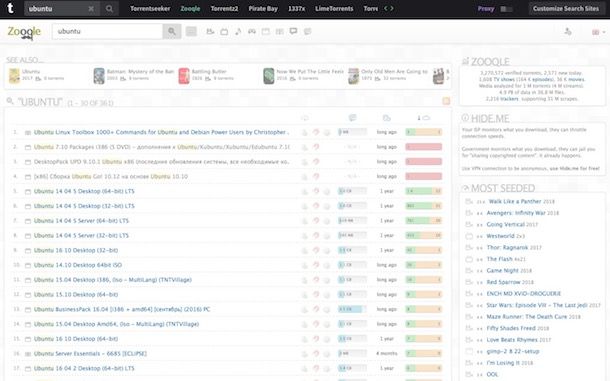Click magnet icon for Ubuntu 7.10 Packages row
The width and height of the screenshot is (610, 381).
coord(316,147)
